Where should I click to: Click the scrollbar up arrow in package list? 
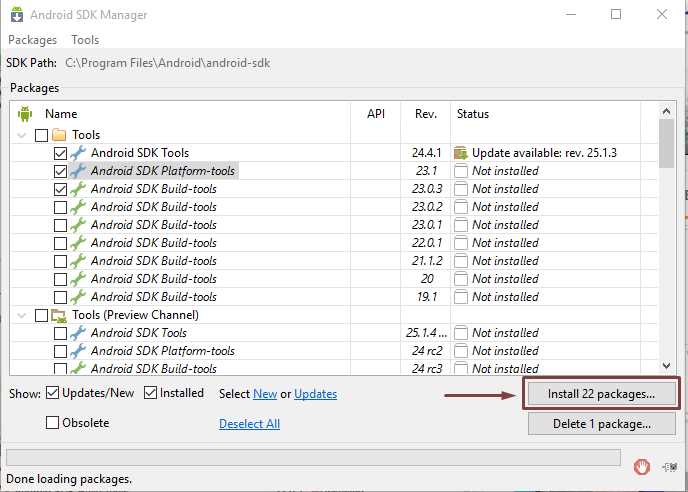coord(666,111)
